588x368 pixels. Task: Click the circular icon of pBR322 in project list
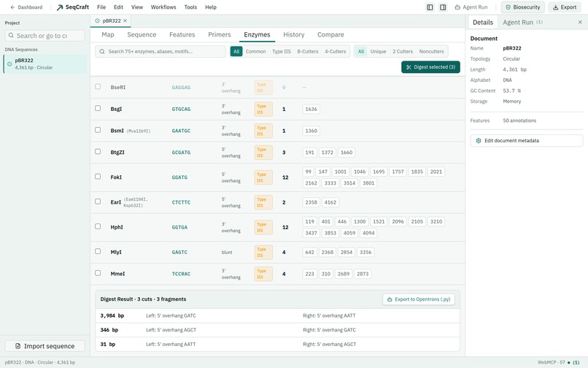pos(9,64)
